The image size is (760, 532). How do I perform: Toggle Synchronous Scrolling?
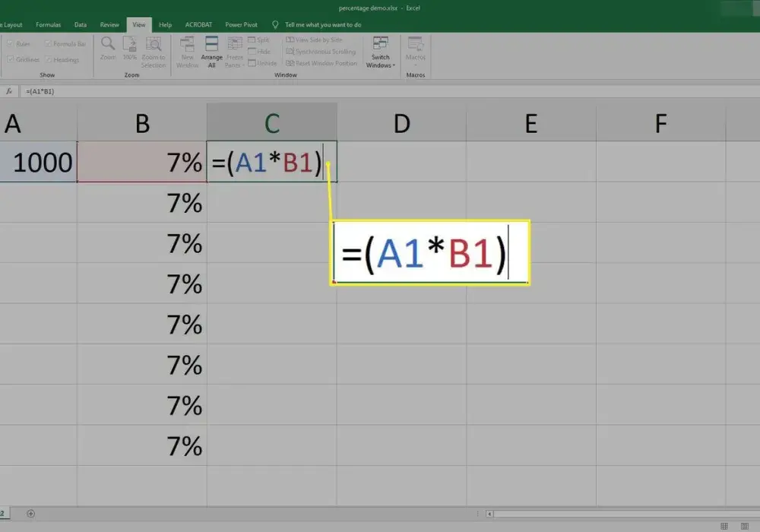click(x=321, y=52)
